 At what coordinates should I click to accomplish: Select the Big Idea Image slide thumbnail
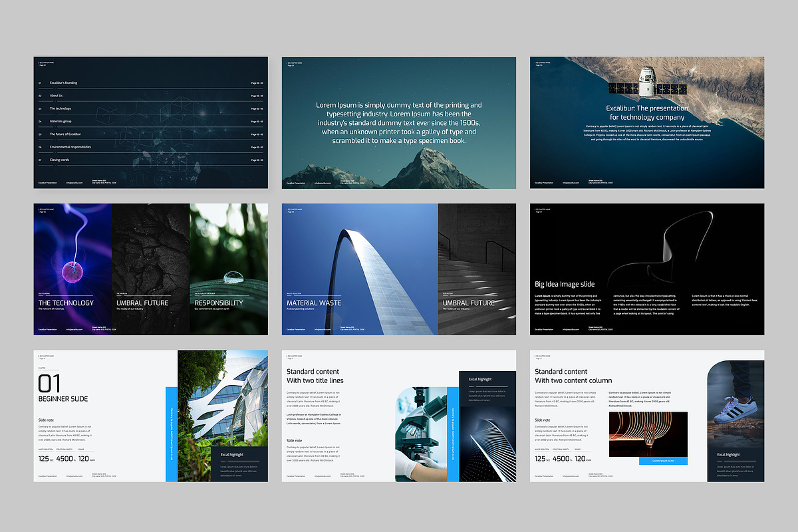[x=647, y=269]
